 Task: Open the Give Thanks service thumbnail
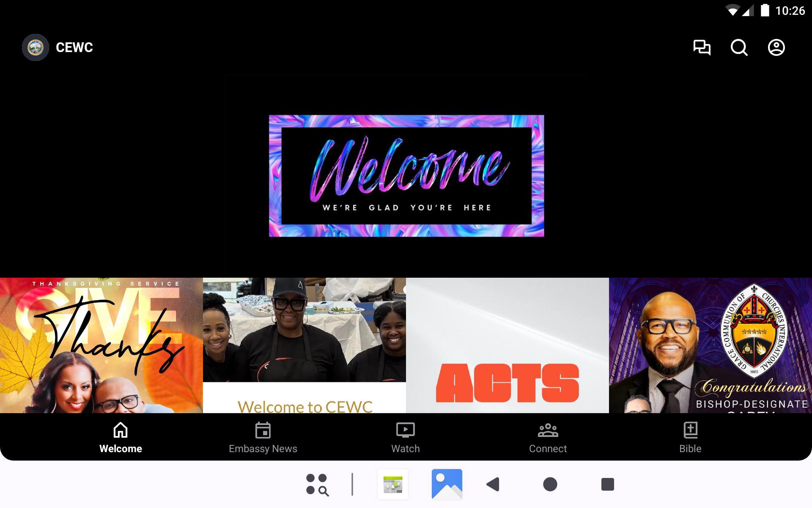pyautogui.click(x=101, y=345)
